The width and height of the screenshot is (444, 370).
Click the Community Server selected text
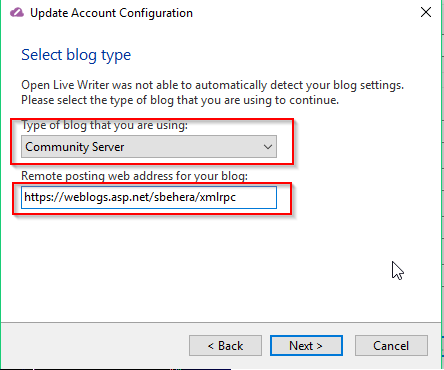pyautogui.click(x=75, y=147)
